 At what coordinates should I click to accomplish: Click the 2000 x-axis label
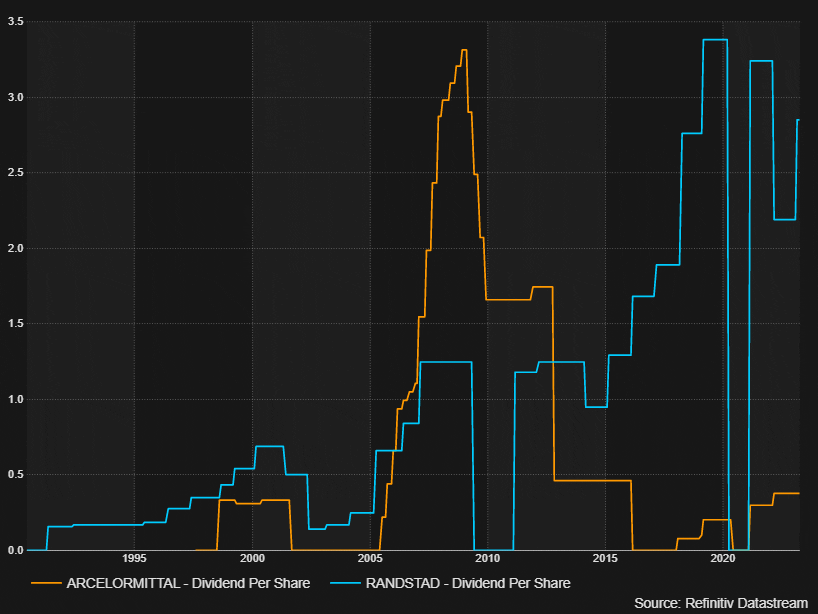(x=252, y=559)
